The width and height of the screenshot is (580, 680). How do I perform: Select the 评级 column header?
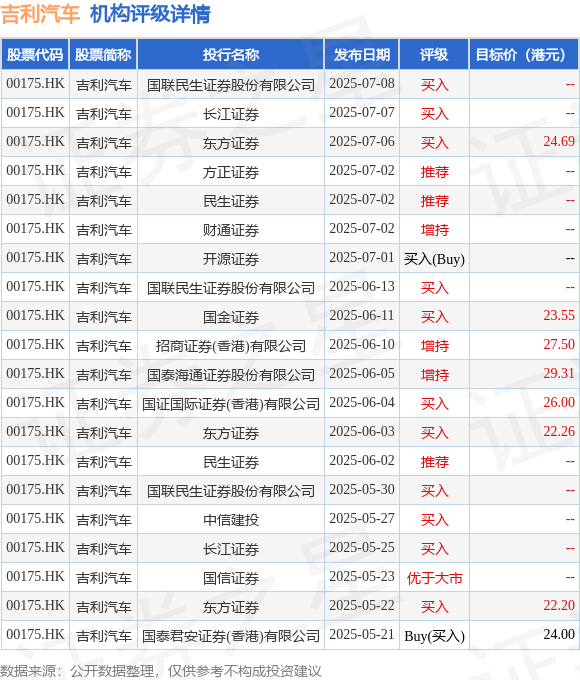pyautogui.click(x=434, y=55)
